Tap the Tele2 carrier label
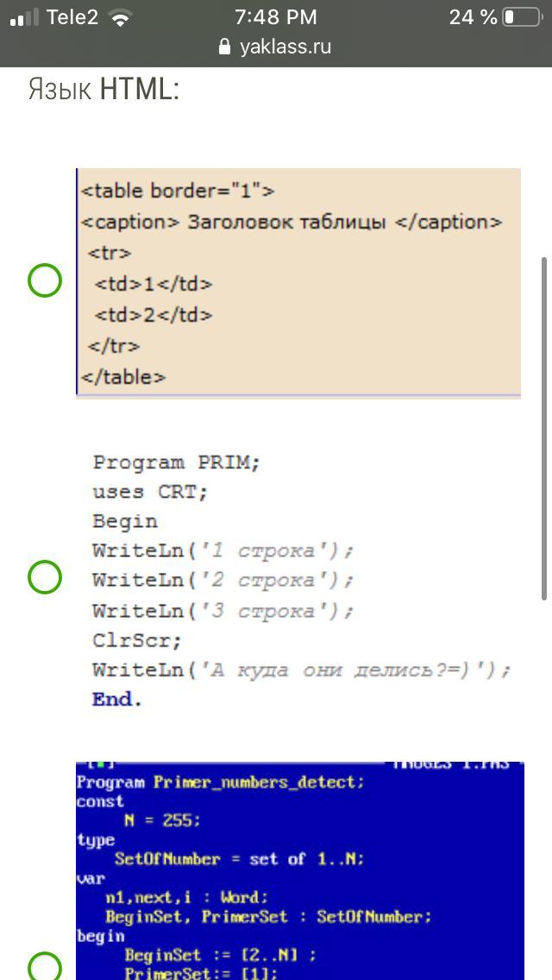 click(72, 17)
